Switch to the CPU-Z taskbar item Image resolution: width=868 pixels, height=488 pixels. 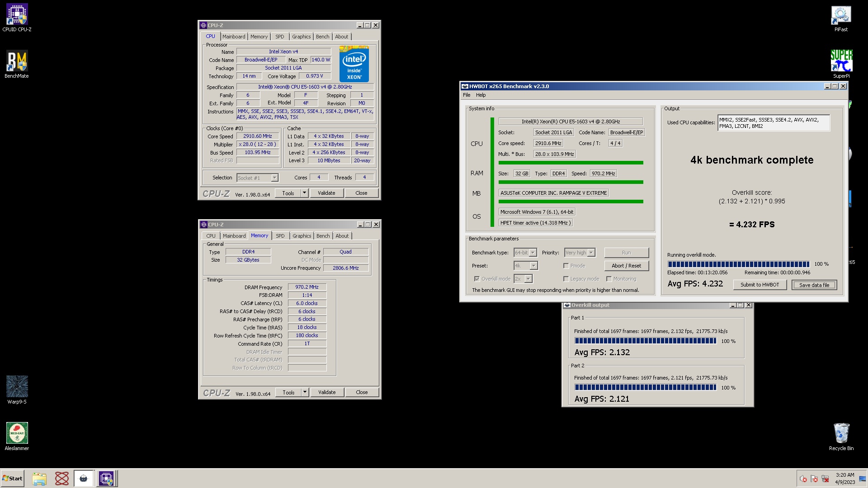(107, 479)
